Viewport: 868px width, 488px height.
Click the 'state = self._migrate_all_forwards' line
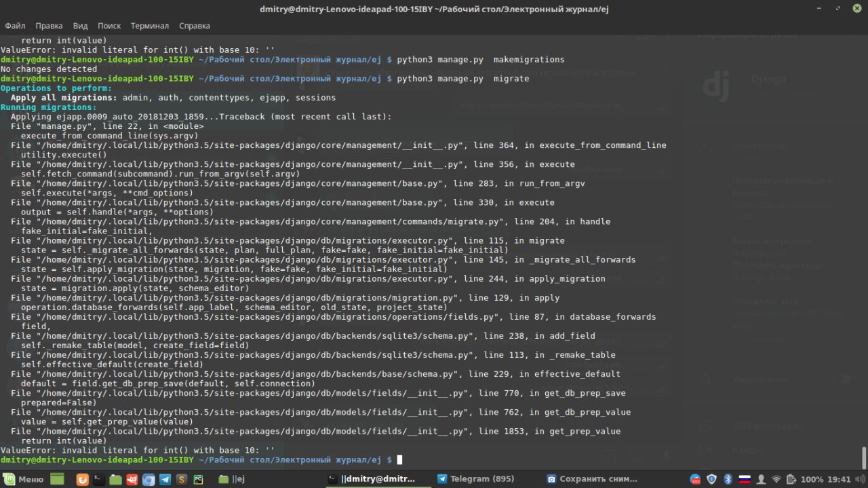[264, 250]
